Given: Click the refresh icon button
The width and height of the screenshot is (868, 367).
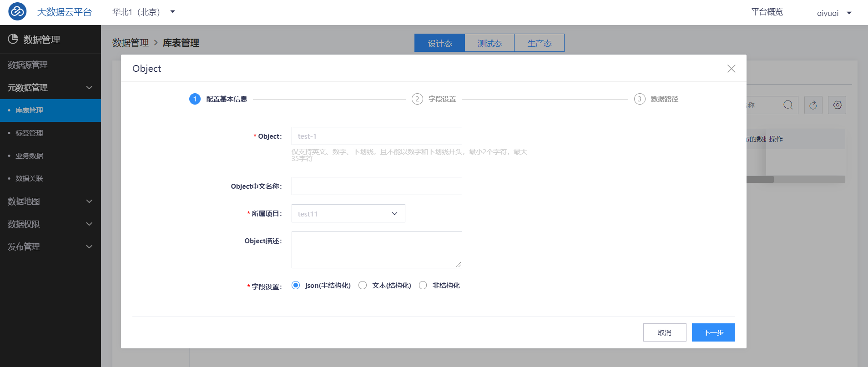Looking at the screenshot, I should tap(813, 105).
